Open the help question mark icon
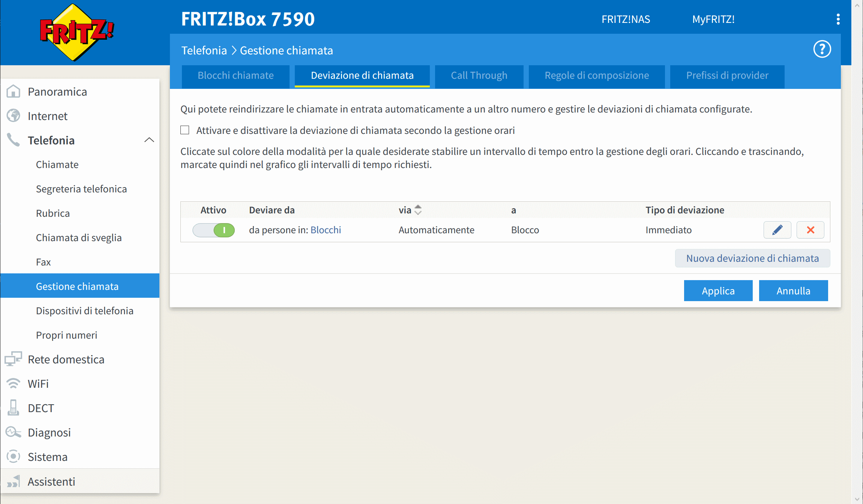 (x=822, y=49)
